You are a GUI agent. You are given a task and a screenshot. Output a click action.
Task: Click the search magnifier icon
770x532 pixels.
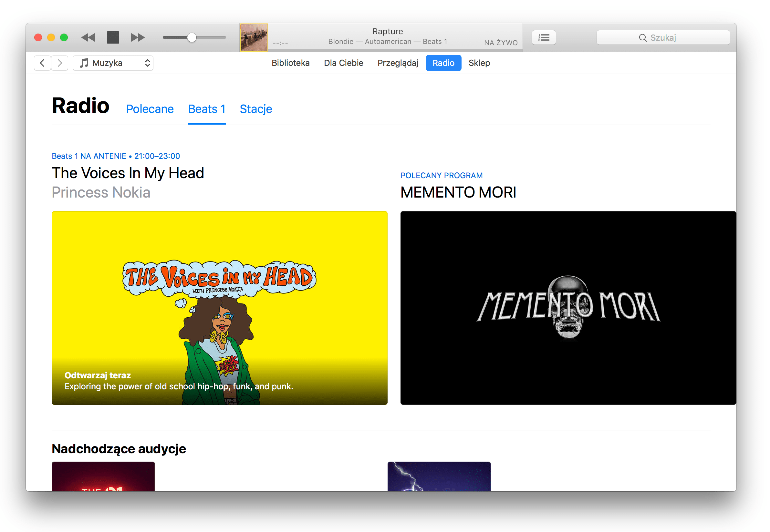[x=643, y=38]
